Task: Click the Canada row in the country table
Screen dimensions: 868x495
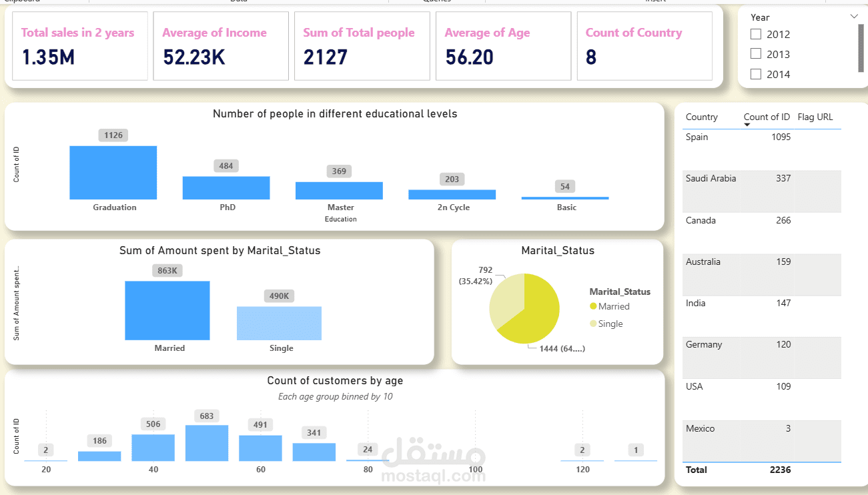Action: [761, 233]
